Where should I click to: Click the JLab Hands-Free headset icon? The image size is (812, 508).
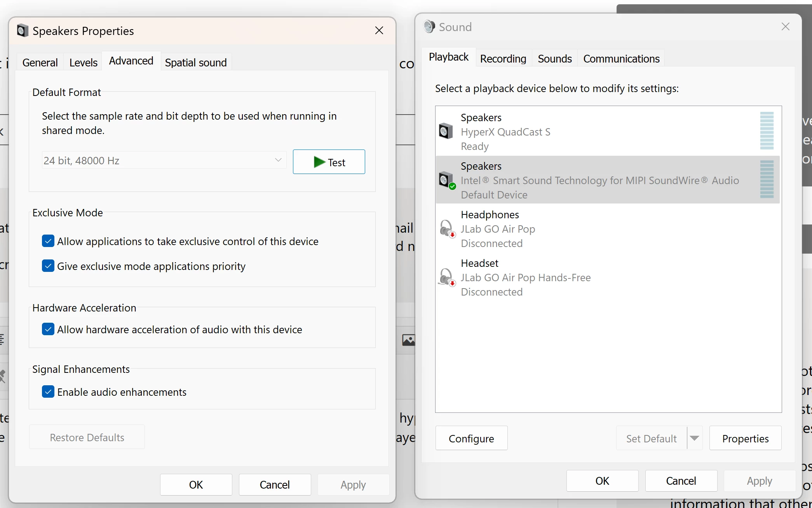[446, 277]
